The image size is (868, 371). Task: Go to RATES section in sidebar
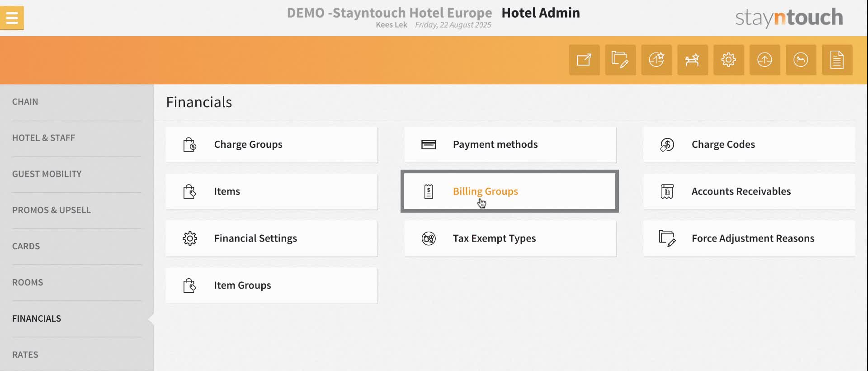(x=25, y=355)
